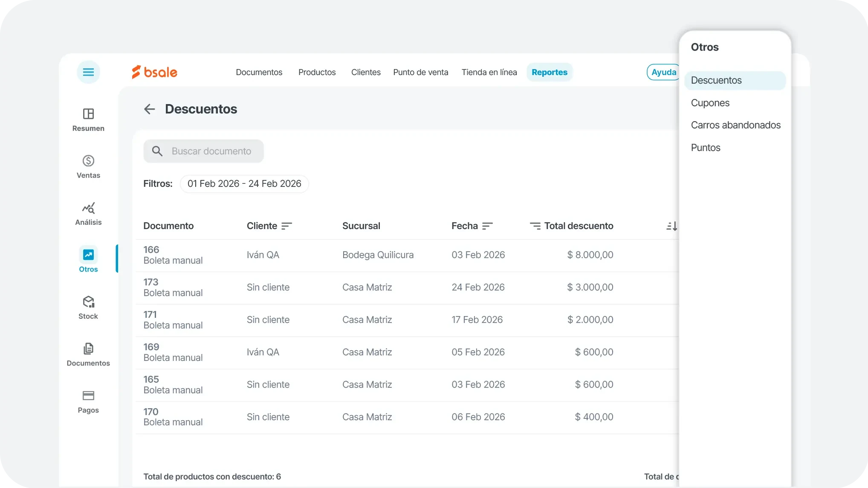Screen dimensions: 868x488
Task: Open the Resumen panel from sidebar
Action: [x=88, y=120]
